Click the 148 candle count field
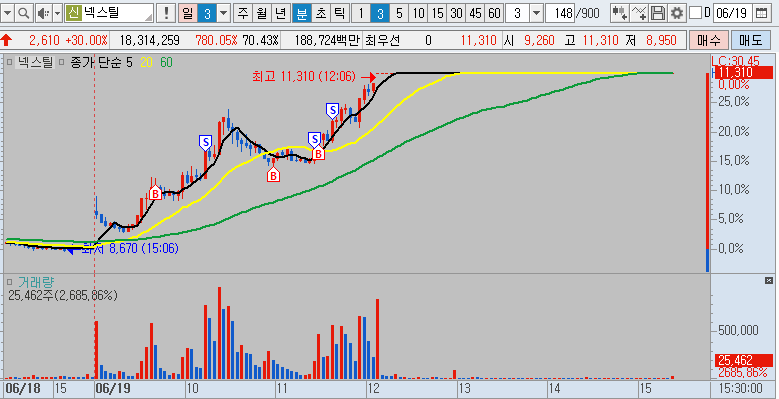This screenshot has height=399, width=779. click(x=560, y=13)
